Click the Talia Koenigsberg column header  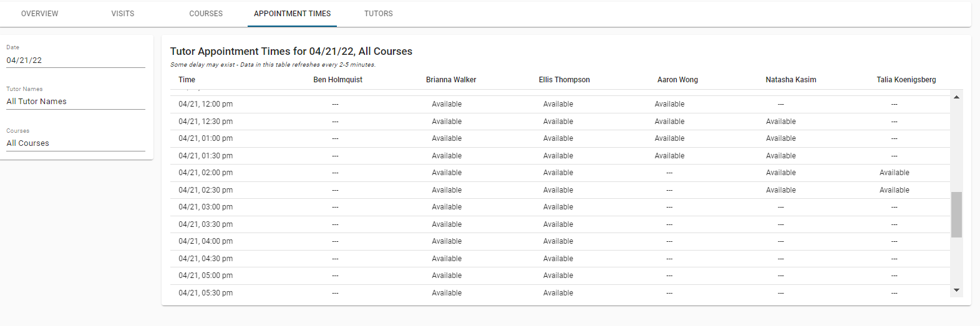tap(906, 80)
